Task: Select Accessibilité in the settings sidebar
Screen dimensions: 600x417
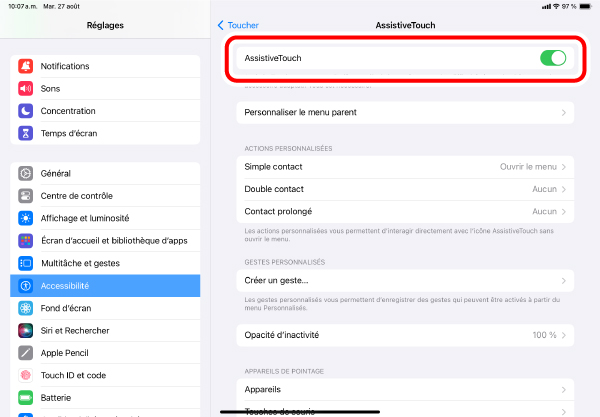Action: point(105,286)
